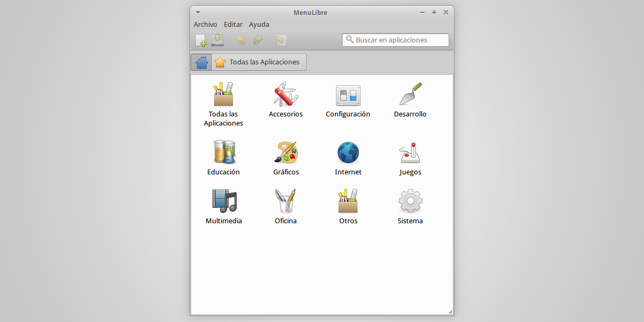Click the undo arrow in toolbar
Image resolution: width=644 pixels, height=322 pixels.
(x=241, y=40)
